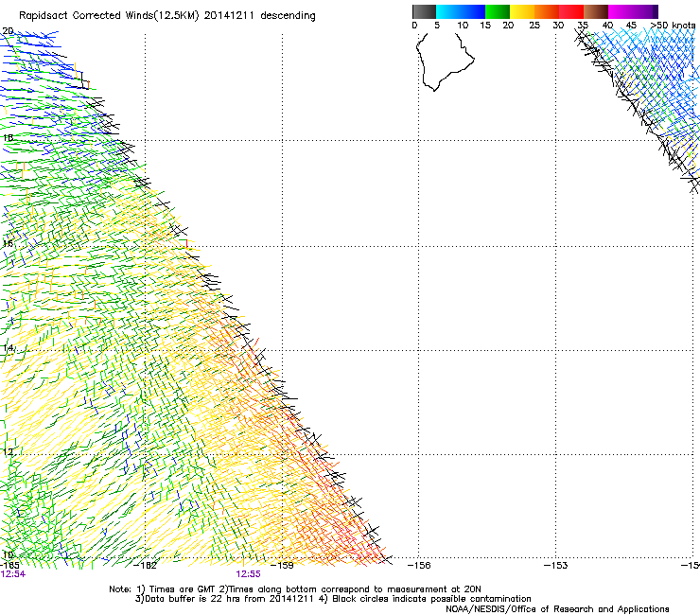Click the latitude label '14'
The height and width of the screenshot is (615, 700).
click(8, 348)
